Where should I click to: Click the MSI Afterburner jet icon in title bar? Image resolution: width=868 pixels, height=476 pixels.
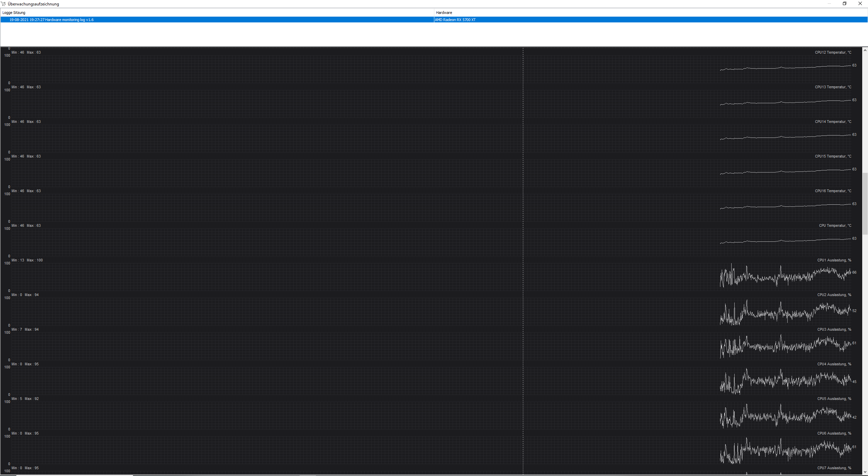coord(3,4)
